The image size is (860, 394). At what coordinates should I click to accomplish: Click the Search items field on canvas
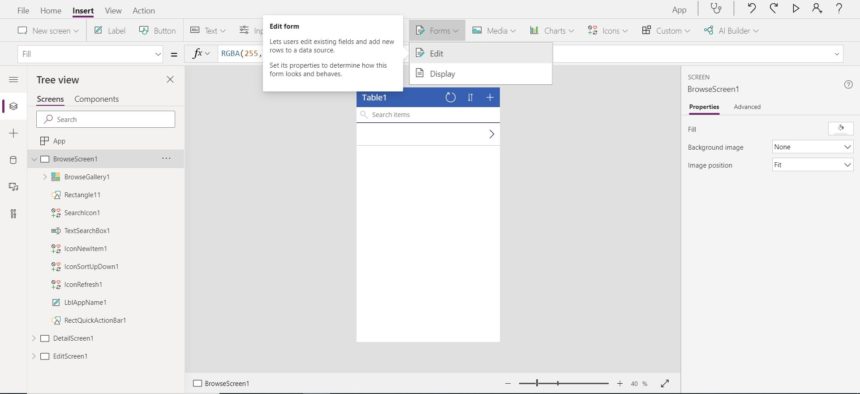point(428,115)
